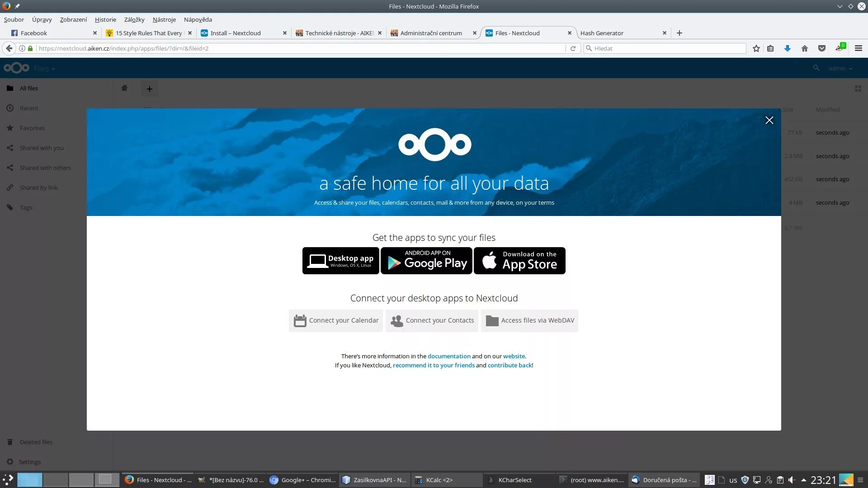Open Deleted files sidebar section
This screenshot has height=488, width=868.
[x=36, y=441]
